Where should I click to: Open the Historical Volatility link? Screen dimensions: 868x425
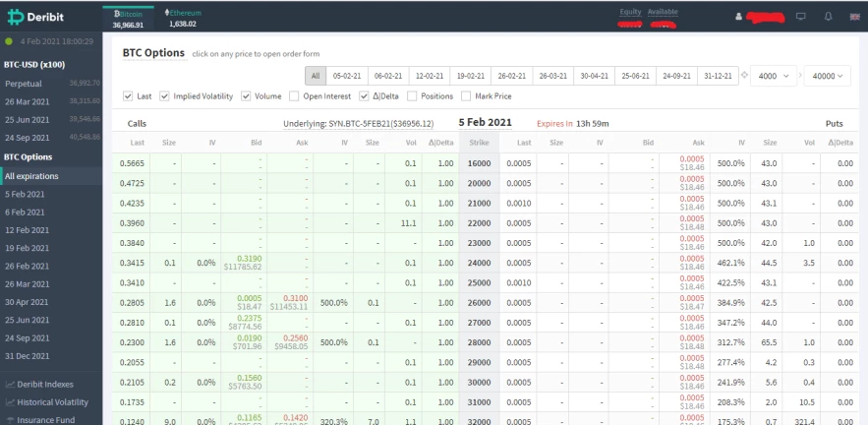click(x=52, y=402)
